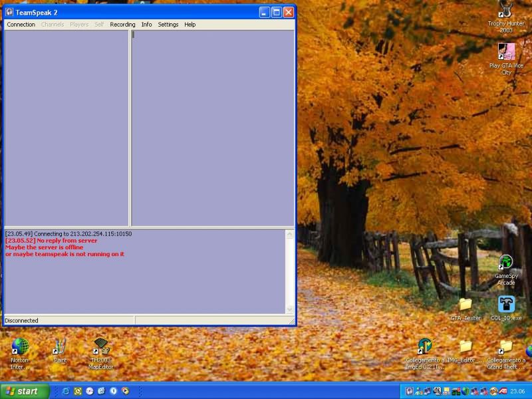Close the TeamSpeak 2 window

[x=289, y=12]
